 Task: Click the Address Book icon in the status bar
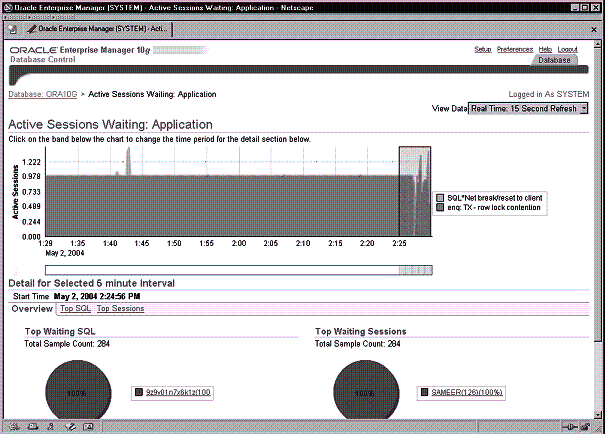(88, 427)
